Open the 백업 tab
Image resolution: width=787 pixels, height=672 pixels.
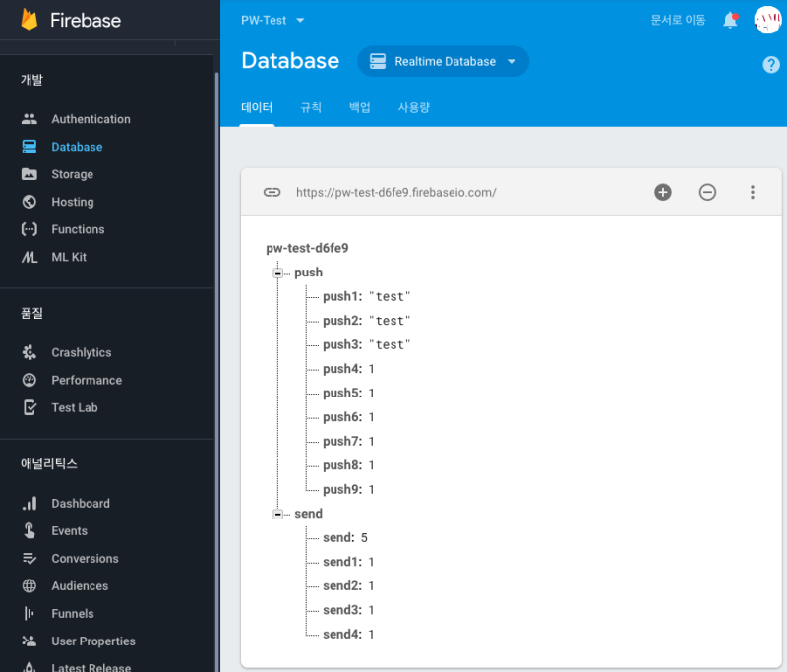(x=359, y=107)
